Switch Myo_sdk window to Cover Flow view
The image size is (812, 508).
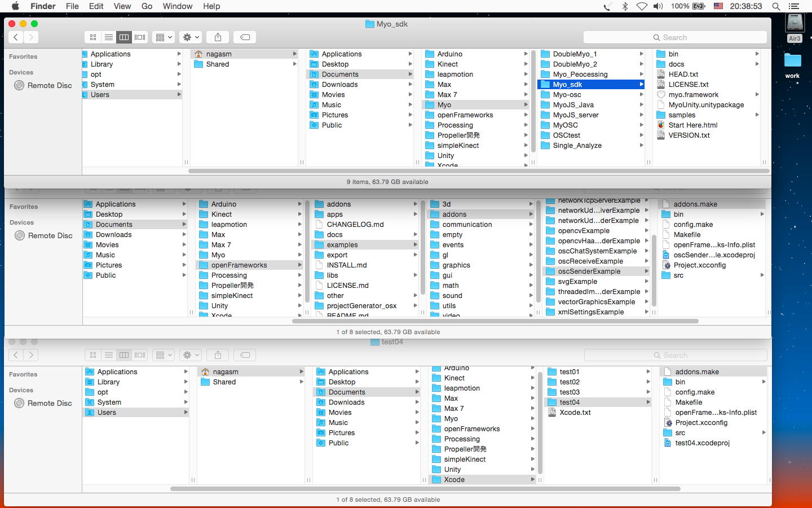140,37
